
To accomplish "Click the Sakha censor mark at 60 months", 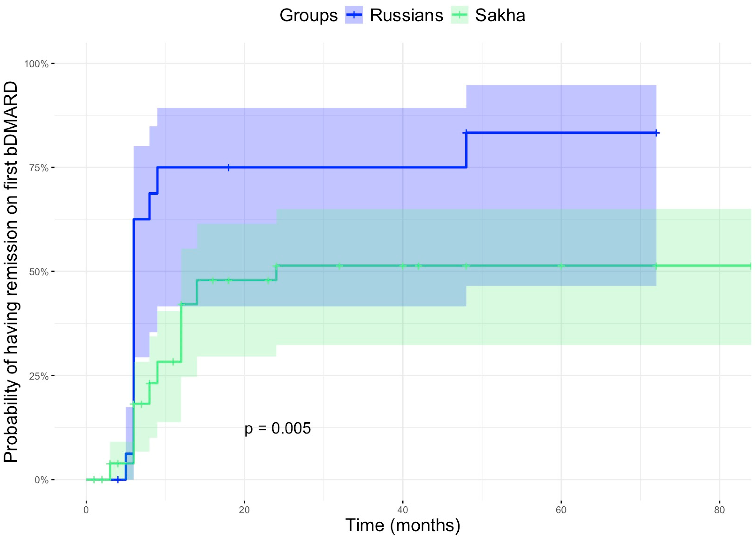I will click(x=561, y=266).
